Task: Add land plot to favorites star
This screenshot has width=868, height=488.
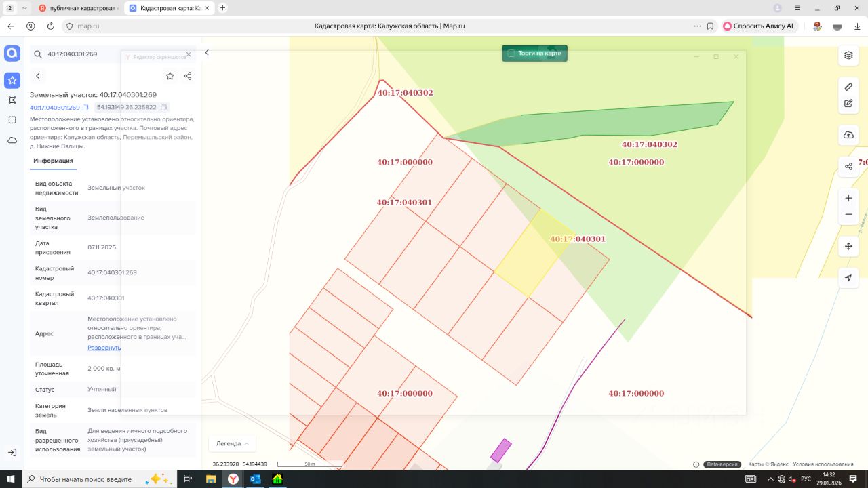Action: 170,76
